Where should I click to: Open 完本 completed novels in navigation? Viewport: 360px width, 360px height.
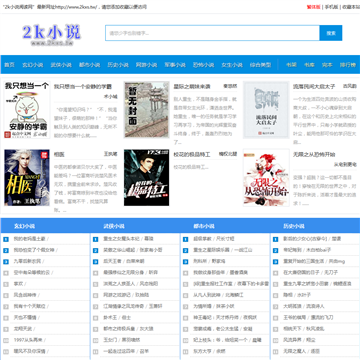[327, 65]
